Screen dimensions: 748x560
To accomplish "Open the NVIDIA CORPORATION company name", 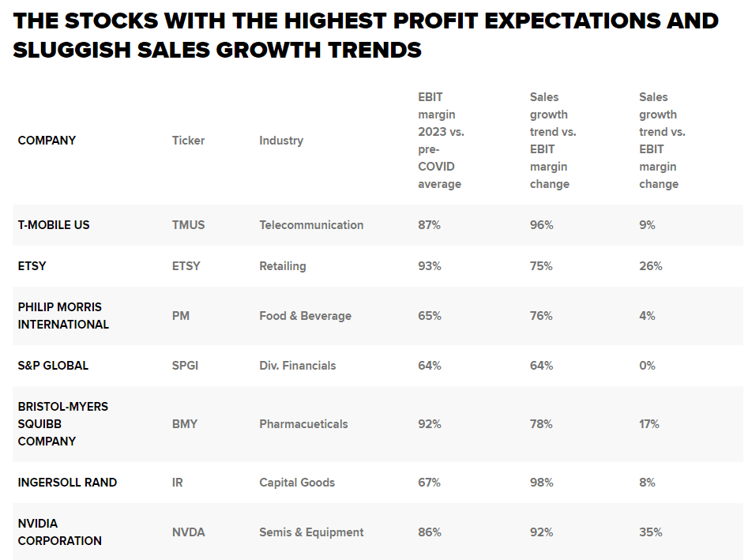I will (60, 532).
